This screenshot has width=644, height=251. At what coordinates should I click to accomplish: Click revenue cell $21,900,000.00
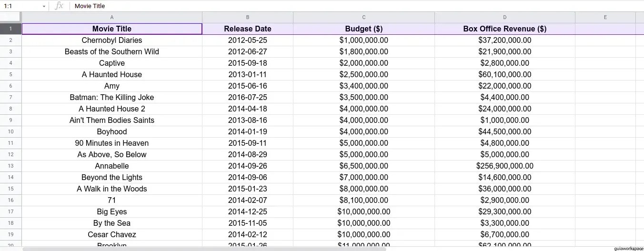click(505, 51)
